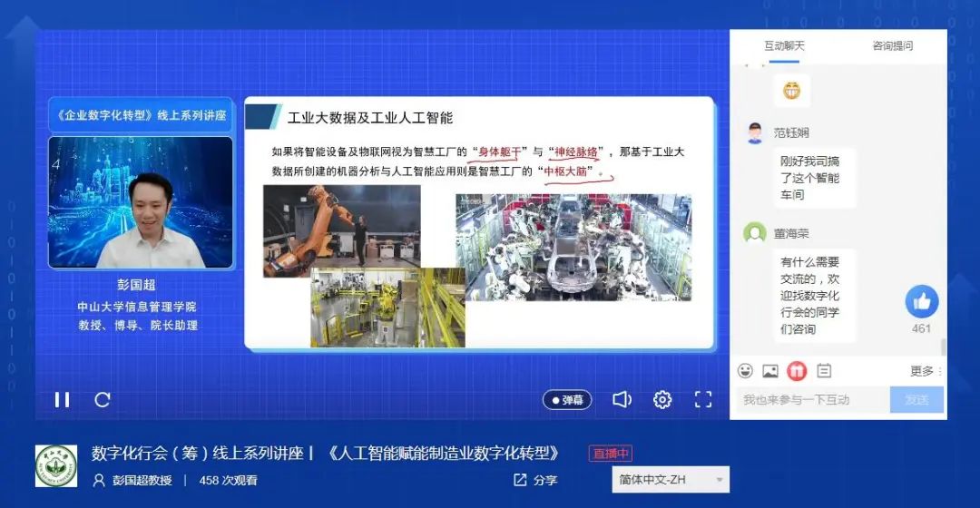Enter fullscreen video mode

coord(703,400)
